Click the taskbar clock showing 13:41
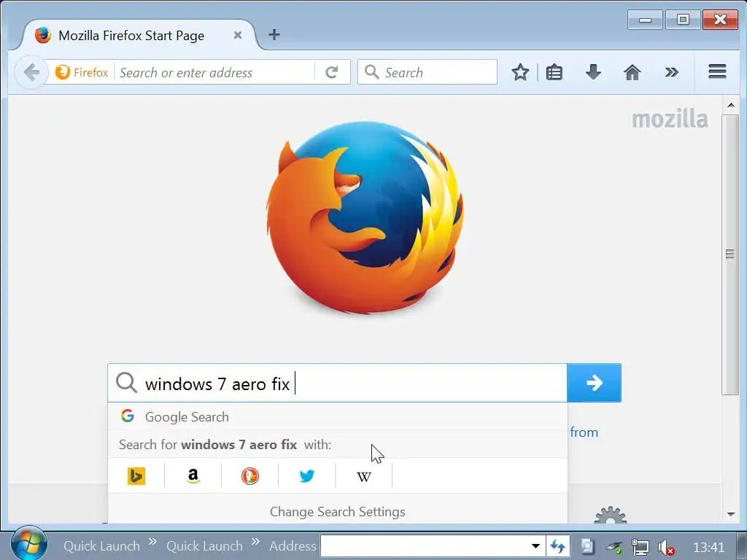747x560 pixels. pos(709,548)
